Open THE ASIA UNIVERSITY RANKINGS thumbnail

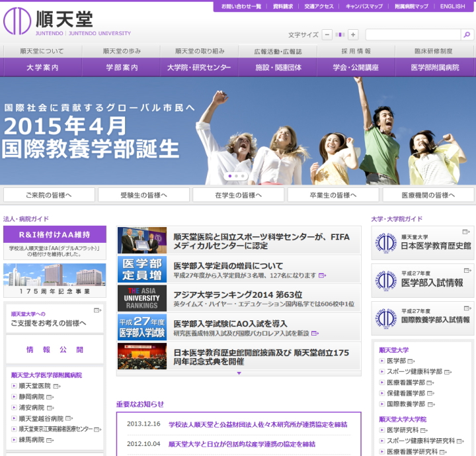[x=142, y=298]
